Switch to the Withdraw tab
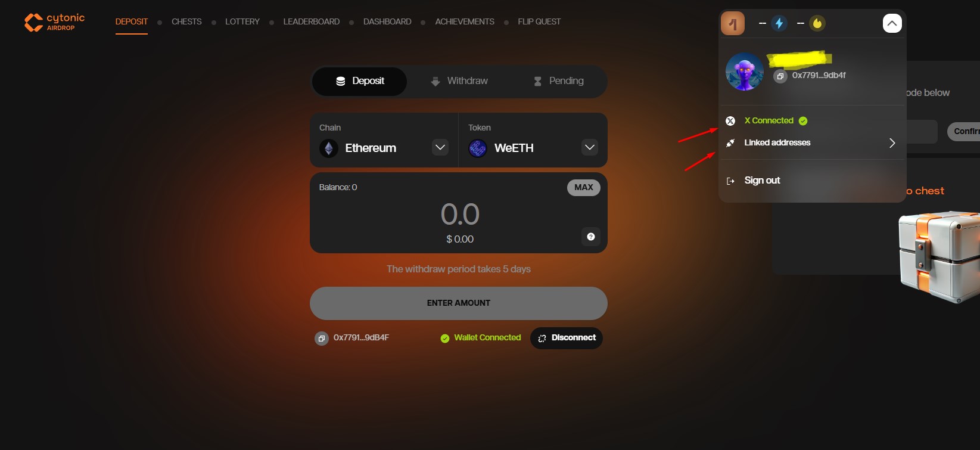Screen dimensions: 980x450 [x=459, y=81]
